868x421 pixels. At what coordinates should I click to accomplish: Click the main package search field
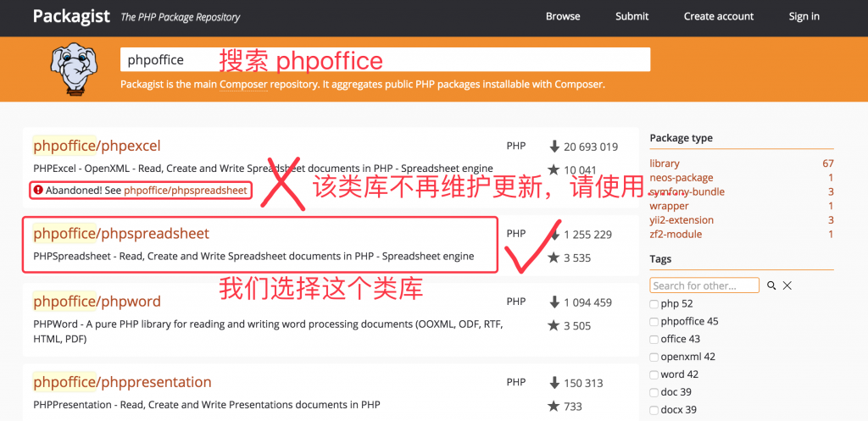tap(386, 60)
